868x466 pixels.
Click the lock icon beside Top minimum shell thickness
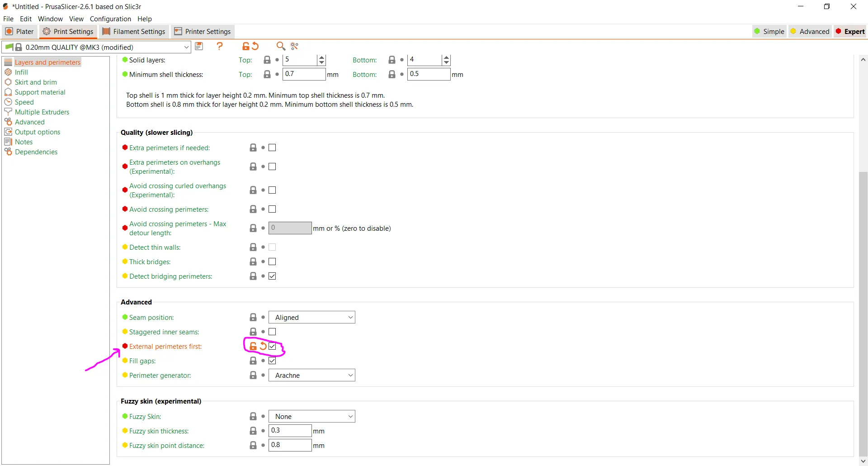pos(267,75)
